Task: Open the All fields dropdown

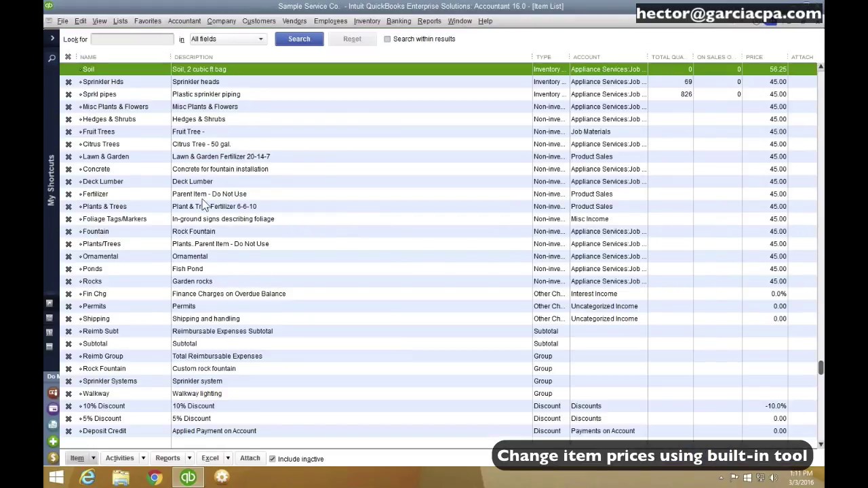Action: [227, 39]
